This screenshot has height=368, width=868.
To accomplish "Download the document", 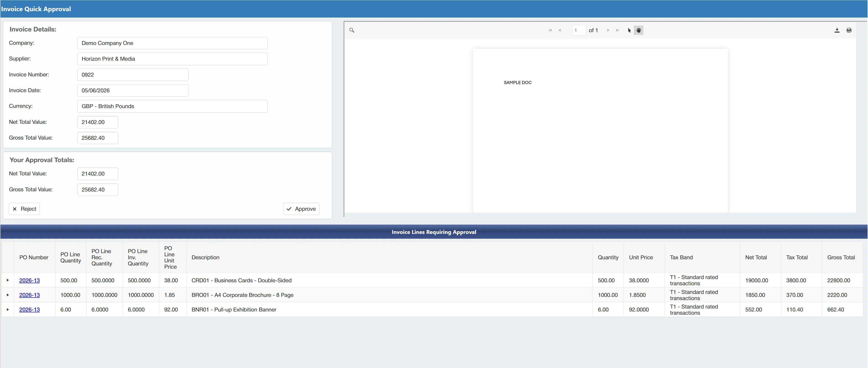I will coord(837,30).
